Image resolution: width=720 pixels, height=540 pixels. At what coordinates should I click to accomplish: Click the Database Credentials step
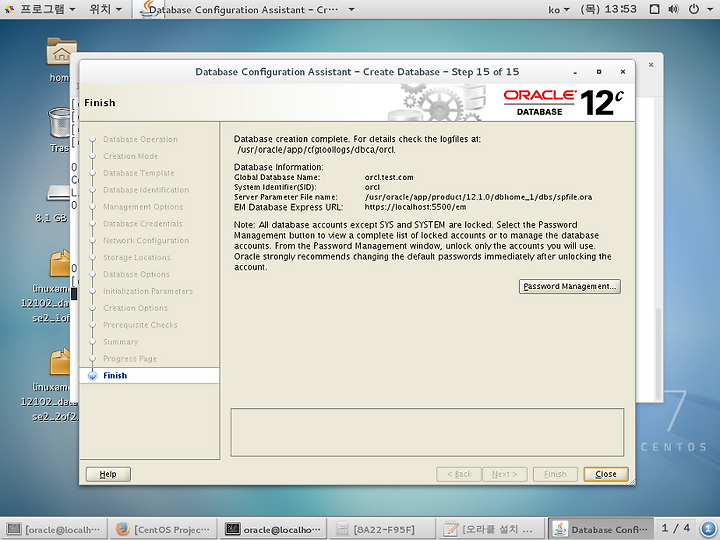(142, 224)
